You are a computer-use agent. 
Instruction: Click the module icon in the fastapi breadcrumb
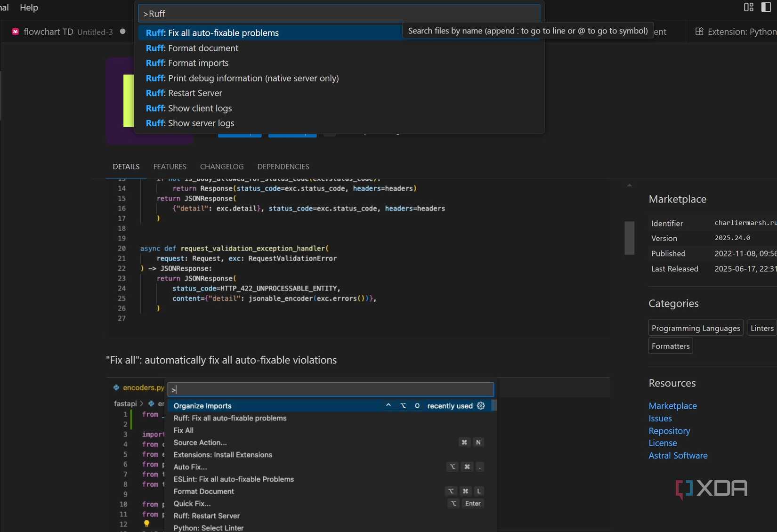(x=151, y=403)
